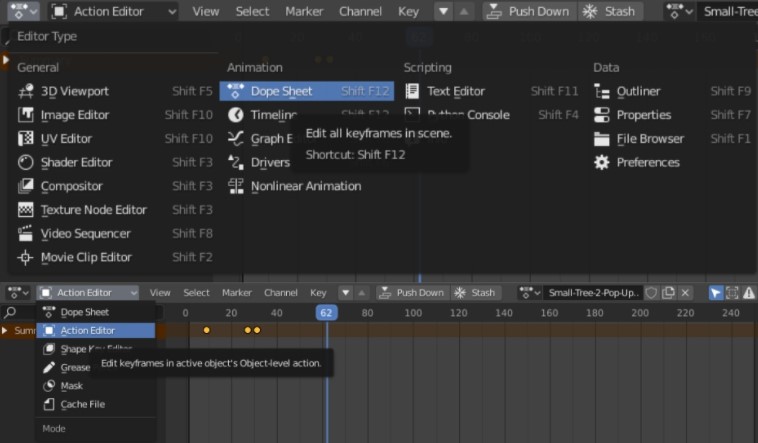
Task: Open the Shader Editor
Action: pos(76,162)
